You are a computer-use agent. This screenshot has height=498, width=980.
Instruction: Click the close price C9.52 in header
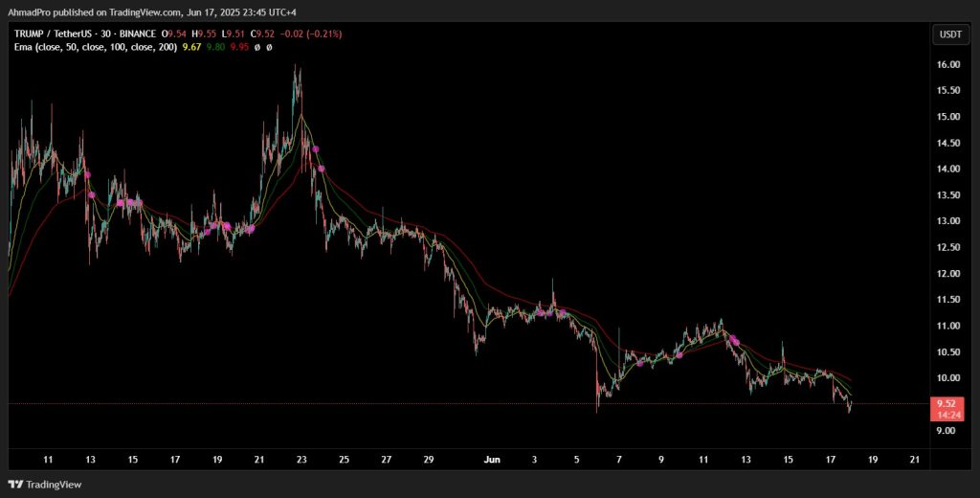[x=286, y=34]
